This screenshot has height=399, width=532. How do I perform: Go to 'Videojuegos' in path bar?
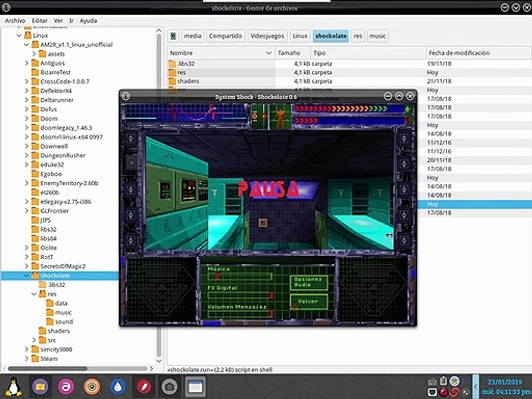click(267, 36)
